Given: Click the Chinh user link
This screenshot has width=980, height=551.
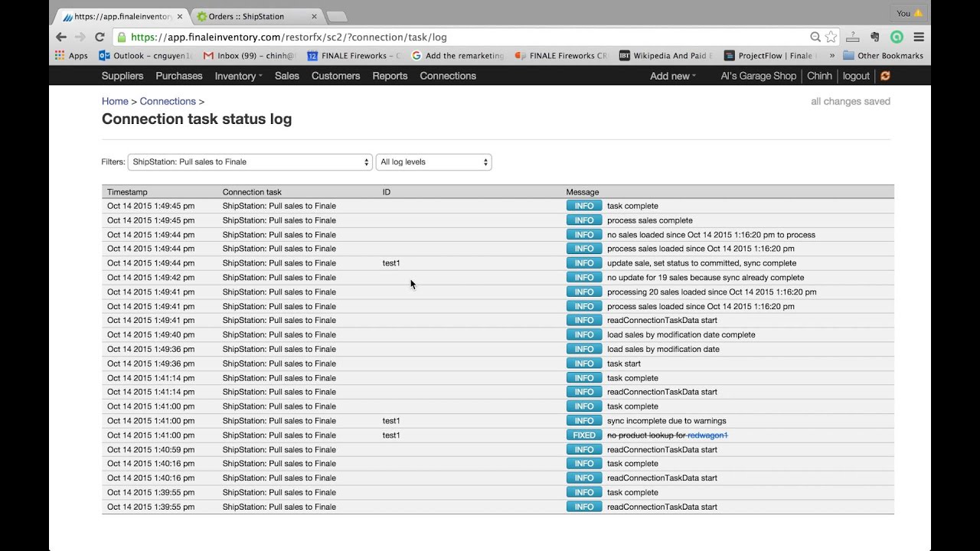Looking at the screenshot, I should coord(819,76).
